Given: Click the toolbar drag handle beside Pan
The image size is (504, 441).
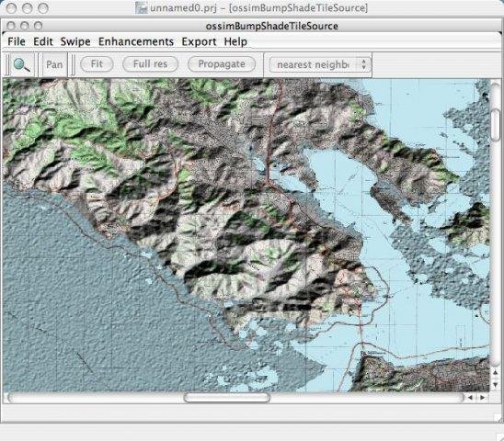Looking at the screenshot, I should coord(73,64).
